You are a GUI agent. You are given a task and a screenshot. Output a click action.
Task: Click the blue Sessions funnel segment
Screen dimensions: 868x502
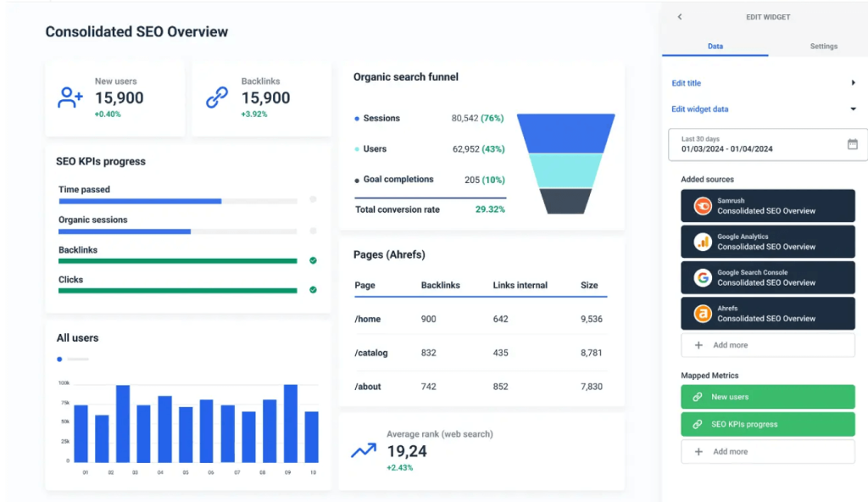(x=565, y=133)
